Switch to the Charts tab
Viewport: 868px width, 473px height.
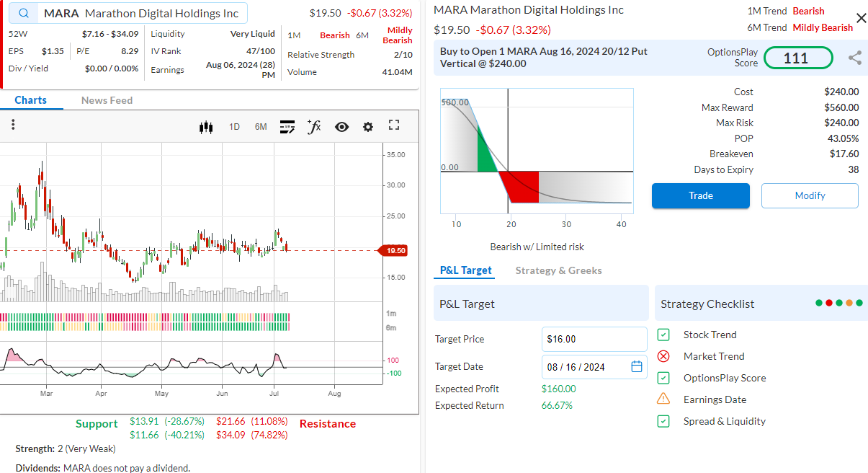click(x=31, y=100)
